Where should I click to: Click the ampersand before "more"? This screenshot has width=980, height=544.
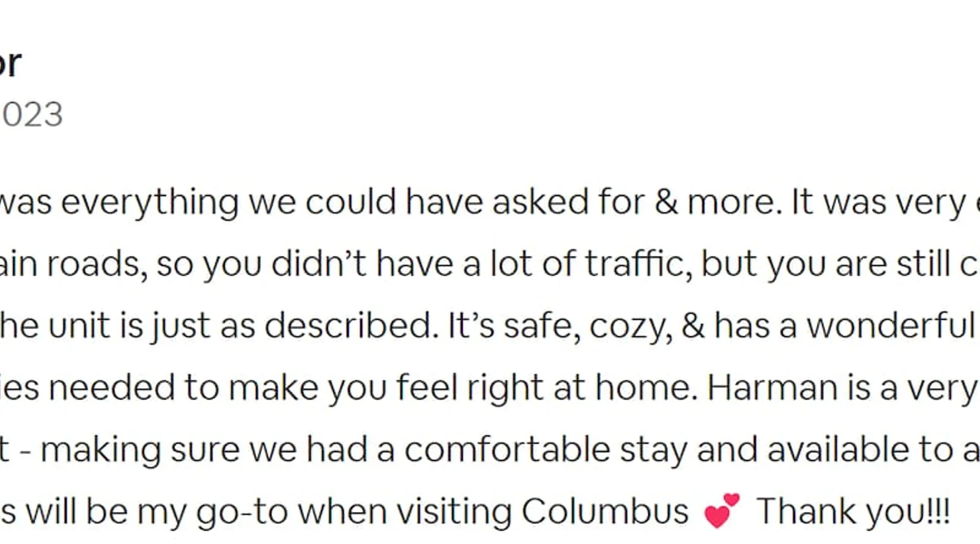point(666,202)
